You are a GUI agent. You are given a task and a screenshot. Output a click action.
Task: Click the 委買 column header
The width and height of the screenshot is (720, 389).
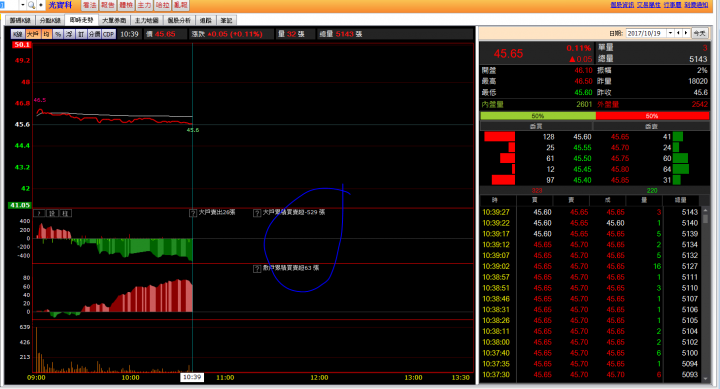536,126
